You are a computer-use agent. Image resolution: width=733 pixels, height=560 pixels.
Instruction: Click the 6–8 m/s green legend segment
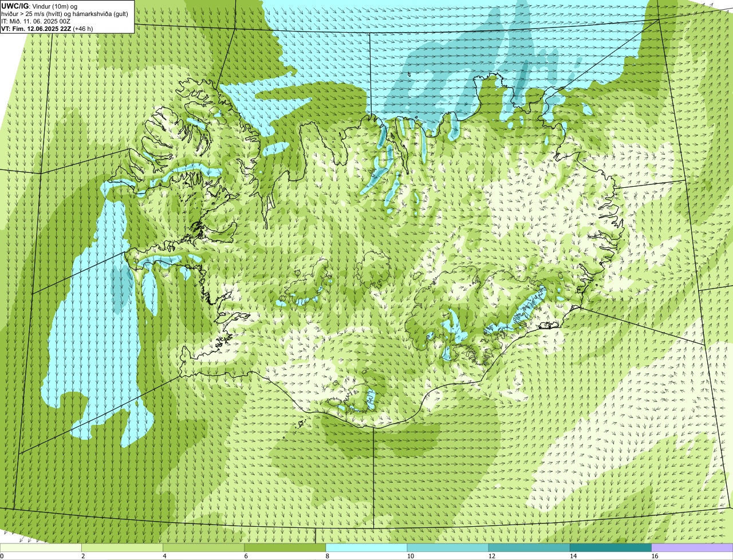pos(285,548)
